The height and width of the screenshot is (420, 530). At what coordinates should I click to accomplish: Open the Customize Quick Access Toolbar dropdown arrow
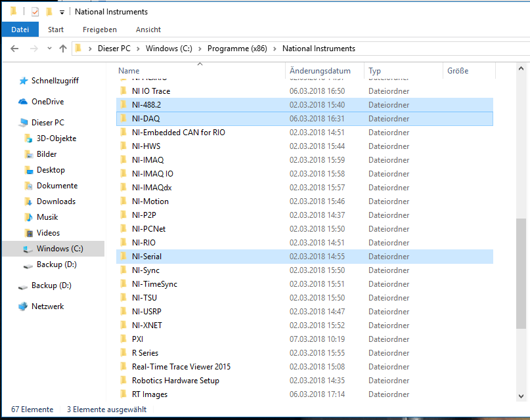(62, 12)
